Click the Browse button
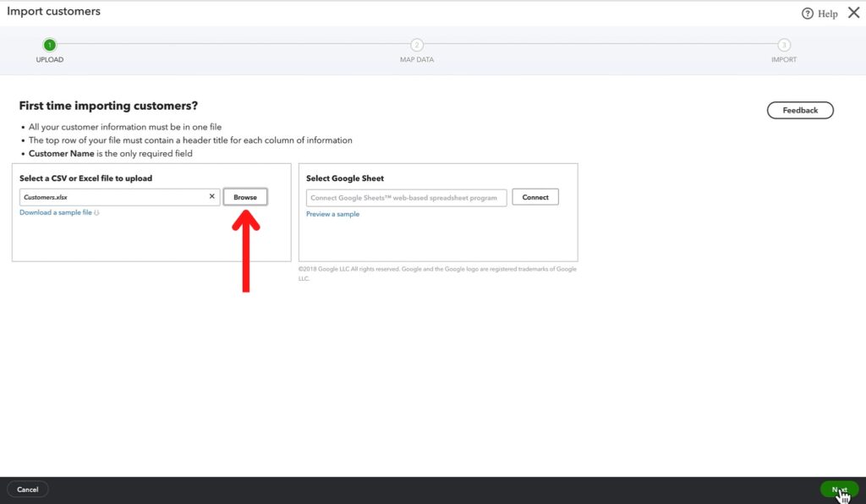The image size is (866, 504). tap(244, 196)
